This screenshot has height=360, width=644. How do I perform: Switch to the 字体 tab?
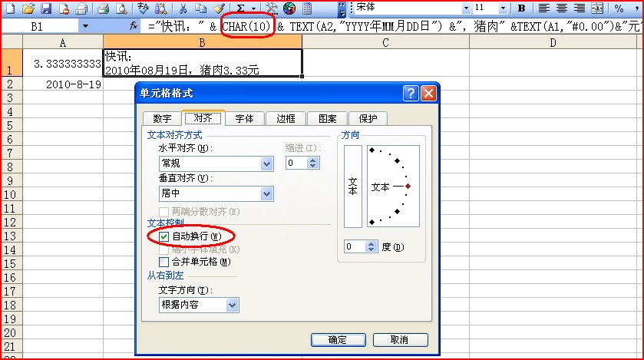(246, 118)
